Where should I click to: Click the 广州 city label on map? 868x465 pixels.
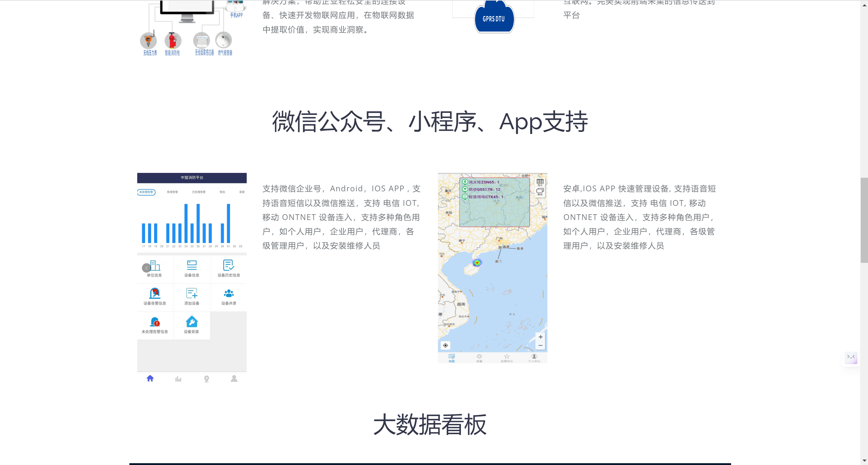[499, 239]
